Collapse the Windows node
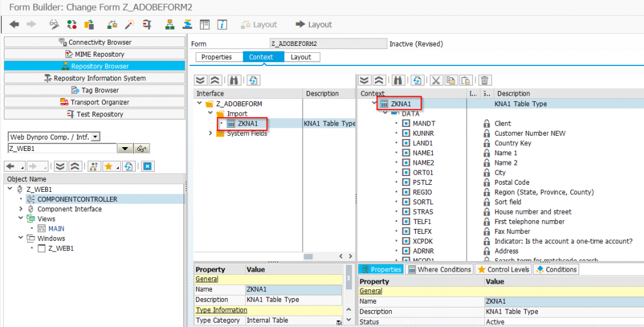 pyautogui.click(x=21, y=238)
